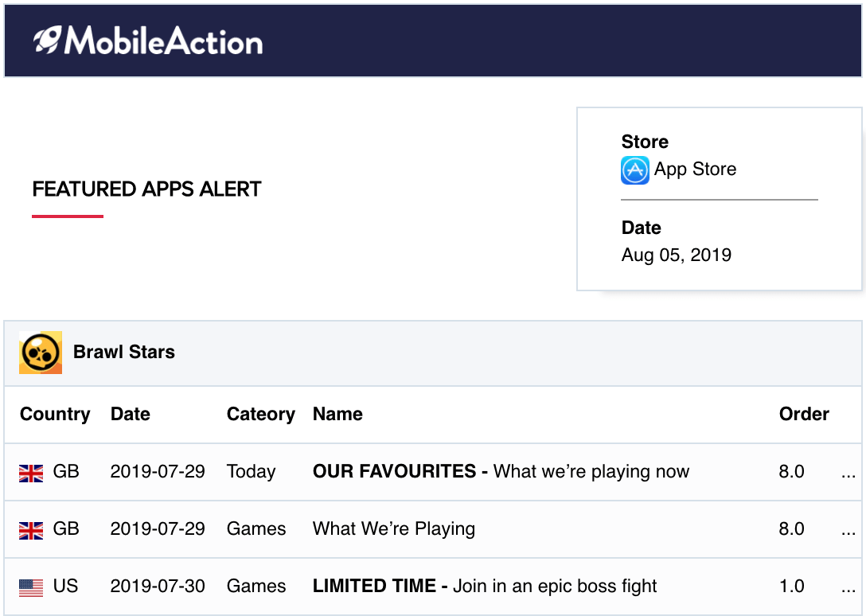Expand the ellipsis in the OUR FAVOURITES row

point(848,474)
